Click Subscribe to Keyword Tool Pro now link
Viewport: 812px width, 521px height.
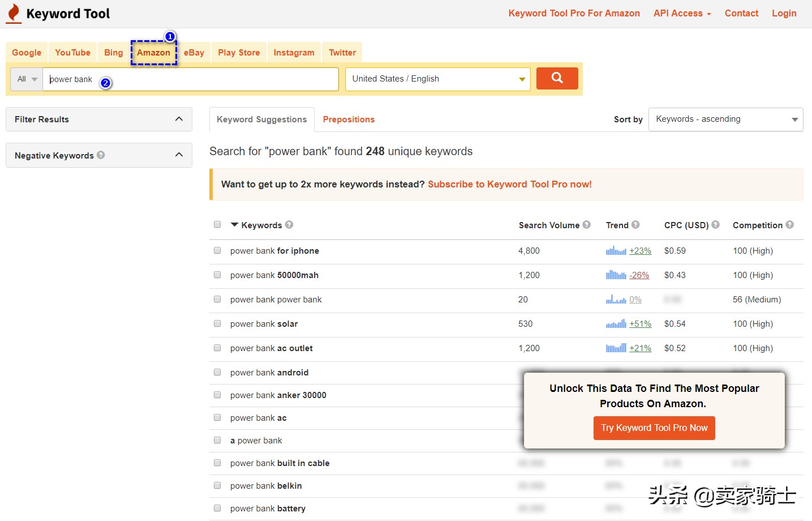click(509, 184)
